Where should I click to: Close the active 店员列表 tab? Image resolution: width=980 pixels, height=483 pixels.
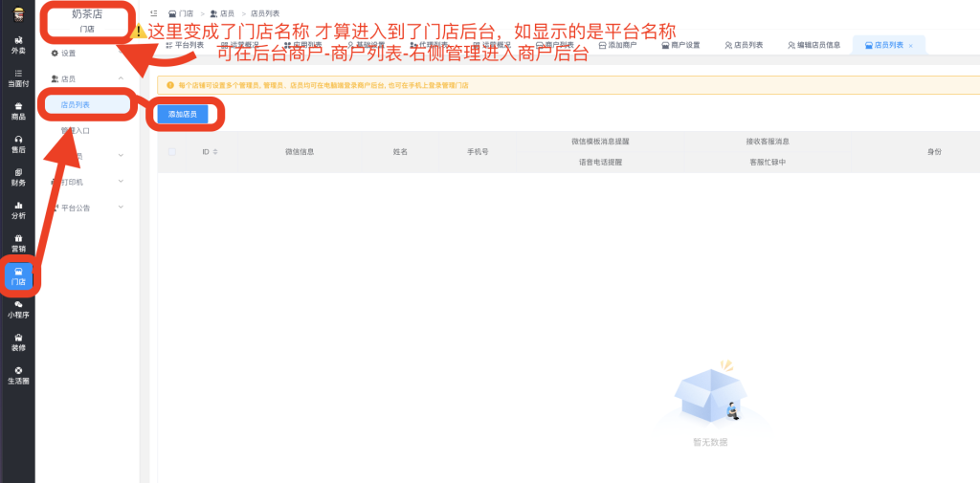tap(910, 46)
